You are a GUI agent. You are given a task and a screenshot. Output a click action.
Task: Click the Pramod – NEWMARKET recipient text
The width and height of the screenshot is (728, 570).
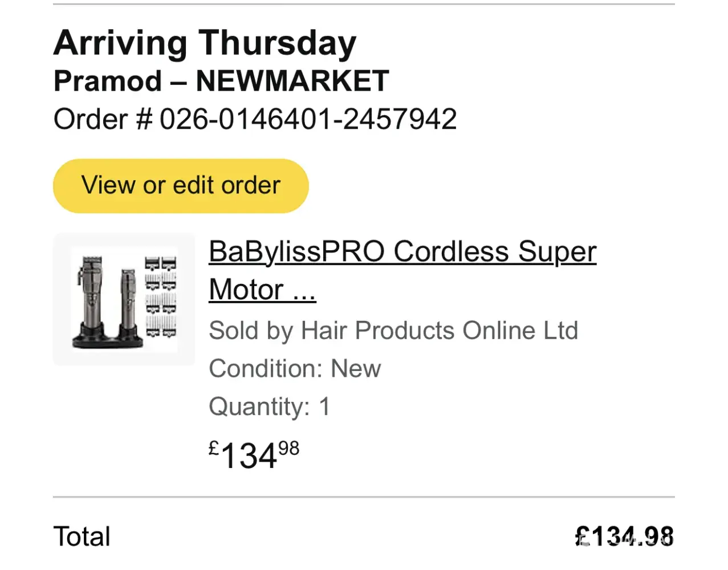[221, 81]
